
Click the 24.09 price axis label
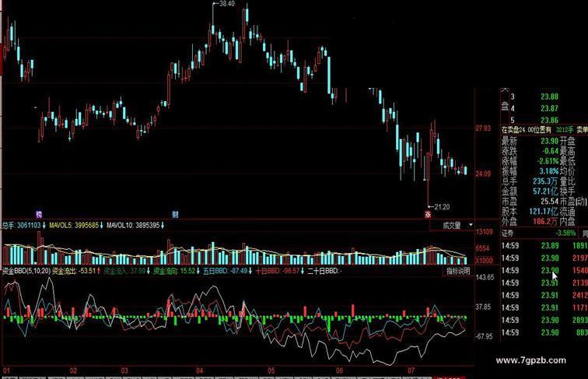483,174
